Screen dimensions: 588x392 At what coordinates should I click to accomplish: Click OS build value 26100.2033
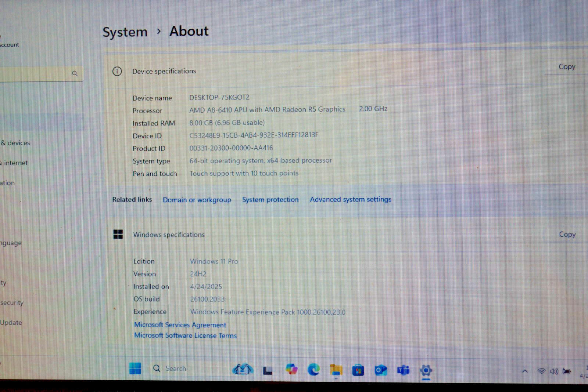tap(207, 299)
